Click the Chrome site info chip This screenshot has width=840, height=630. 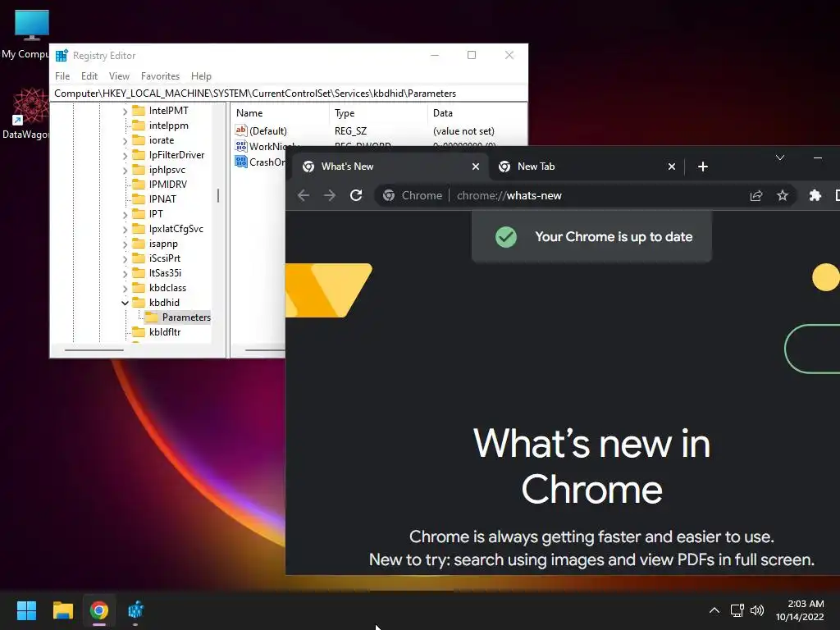click(413, 195)
